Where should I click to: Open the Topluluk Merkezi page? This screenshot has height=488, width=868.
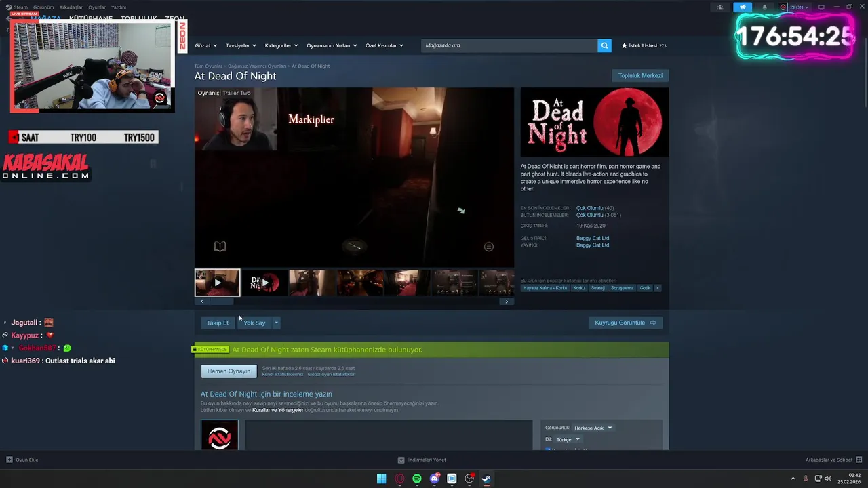(x=640, y=75)
